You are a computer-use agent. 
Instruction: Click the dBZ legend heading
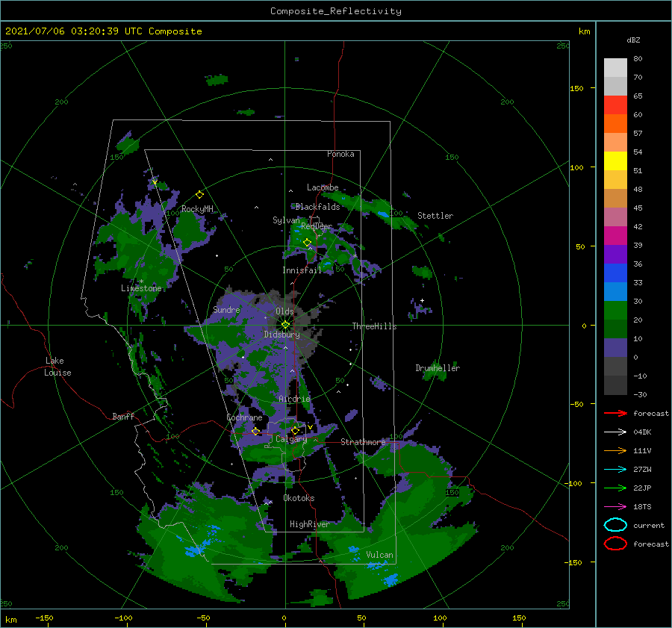pyautogui.click(x=633, y=40)
